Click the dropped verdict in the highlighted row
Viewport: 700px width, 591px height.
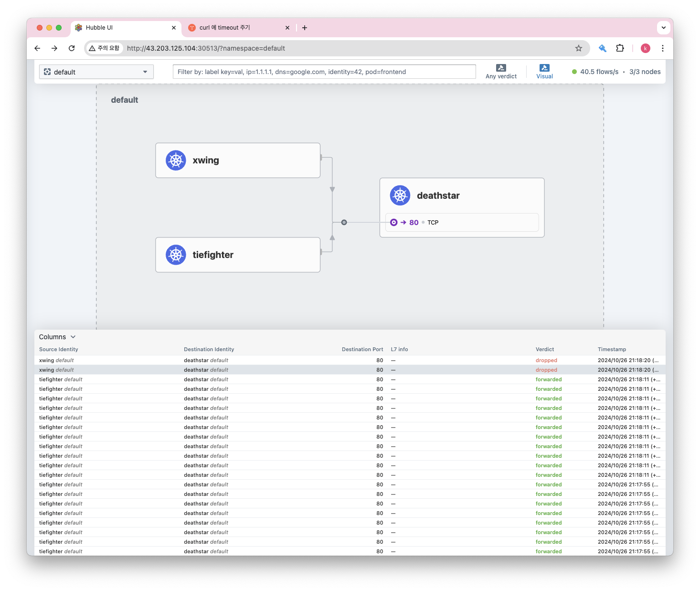(546, 370)
